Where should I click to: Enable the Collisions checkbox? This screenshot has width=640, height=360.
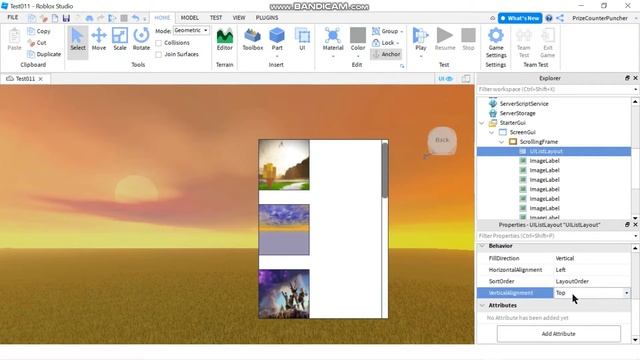coord(159,43)
